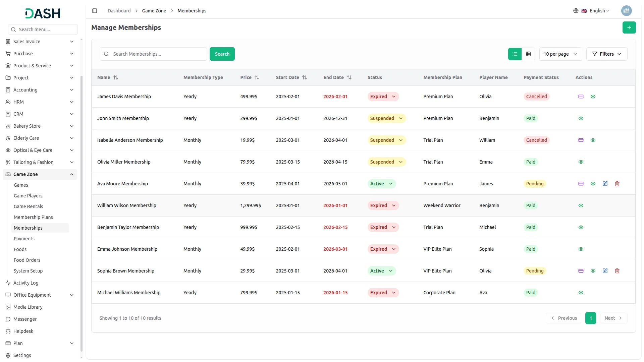Change Ava Moore status Active dropdown
Viewport: 644px width, 362px height.
click(x=381, y=184)
